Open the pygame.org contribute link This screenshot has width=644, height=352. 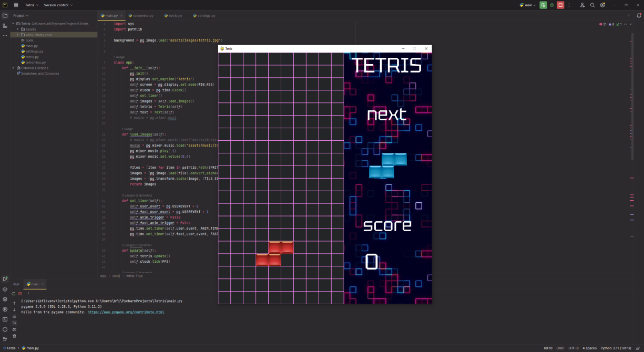pos(126,312)
